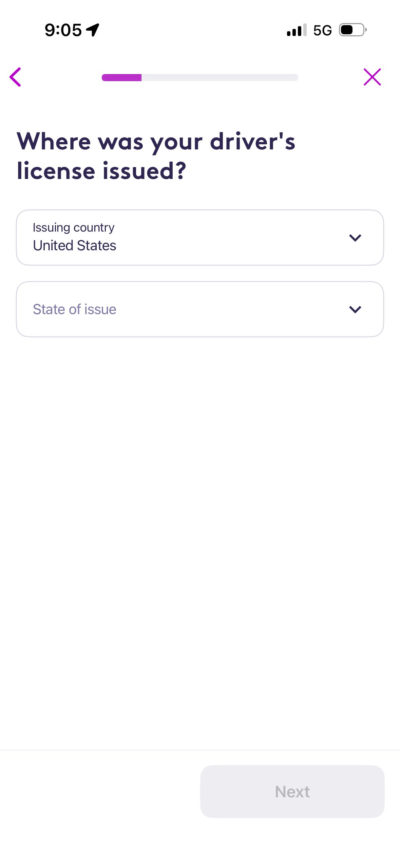The width and height of the screenshot is (400, 868).
Task: Tap the purple filled progress segment
Action: pos(121,77)
